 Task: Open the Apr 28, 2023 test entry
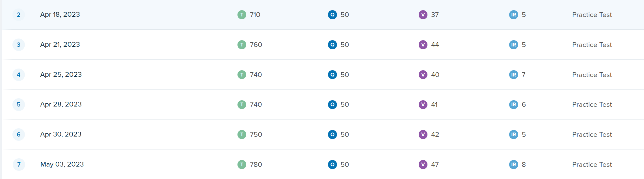click(x=61, y=105)
